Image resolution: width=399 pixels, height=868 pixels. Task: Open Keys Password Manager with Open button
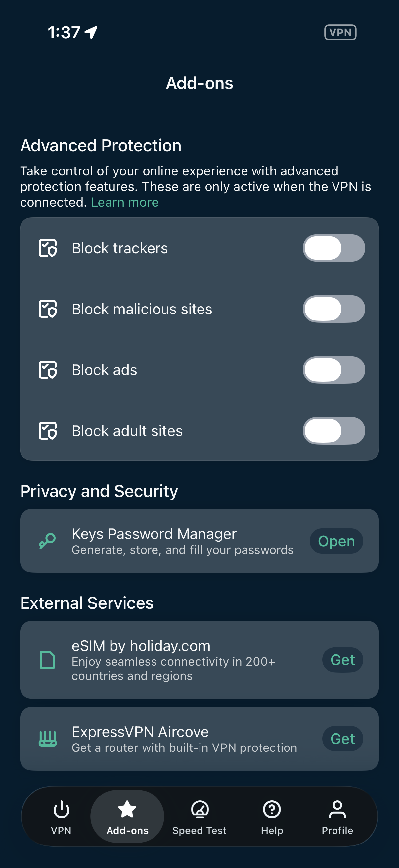click(336, 541)
